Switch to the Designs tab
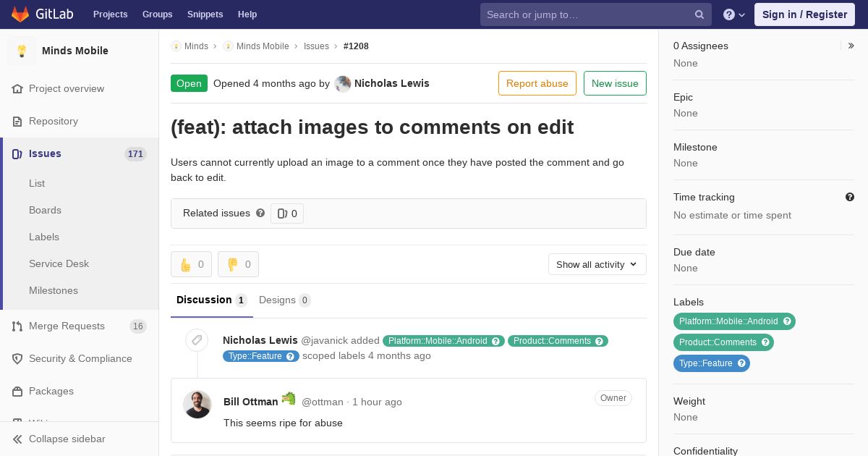 coord(285,300)
